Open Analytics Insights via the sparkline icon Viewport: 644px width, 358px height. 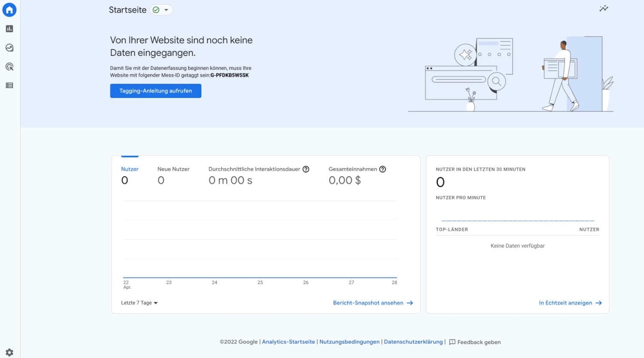point(604,8)
